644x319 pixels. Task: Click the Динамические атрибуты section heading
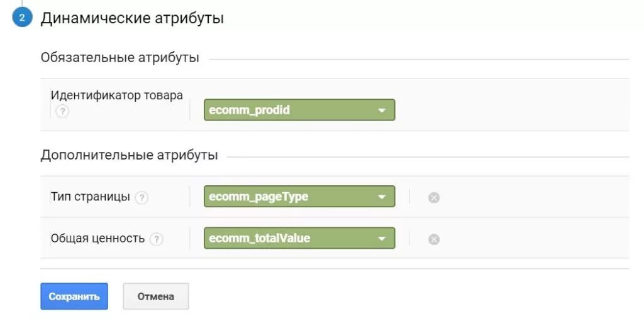(x=132, y=18)
